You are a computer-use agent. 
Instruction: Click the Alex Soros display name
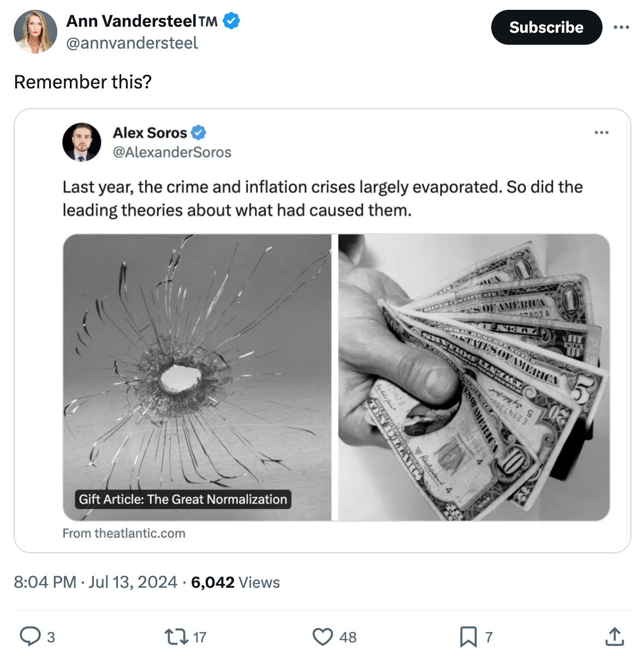pyautogui.click(x=150, y=133)
